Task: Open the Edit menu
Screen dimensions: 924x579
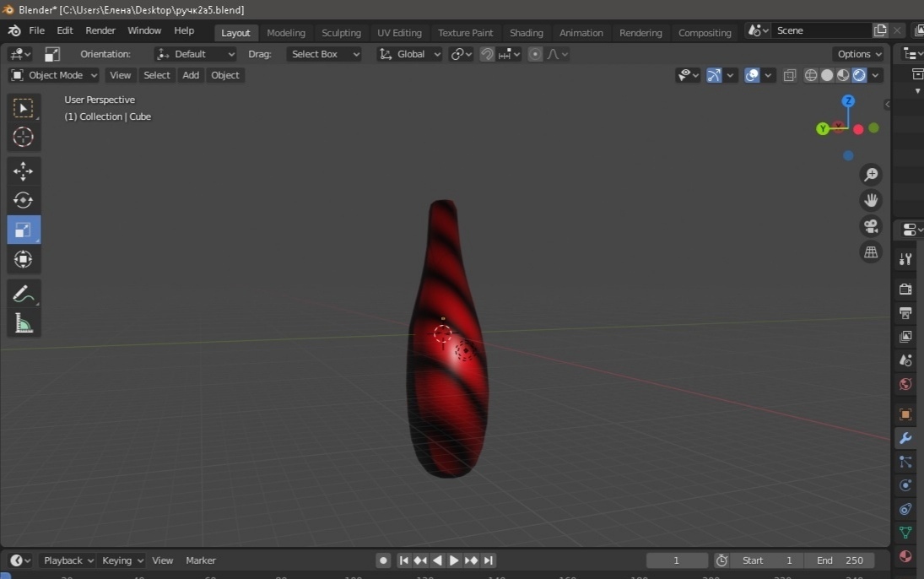Action: tap(65, 30)
